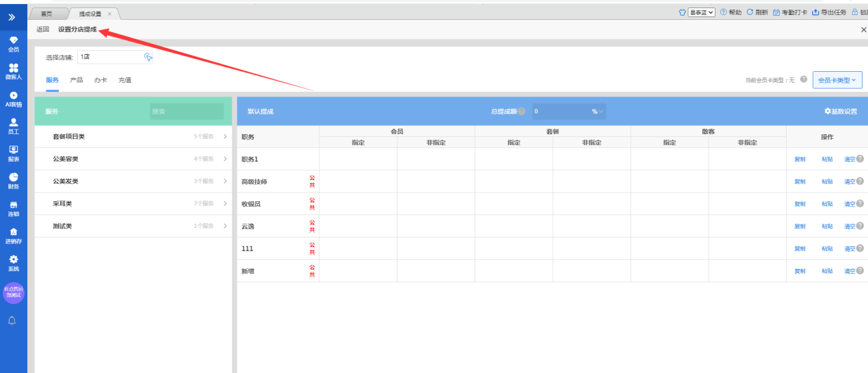Open the 景泰蓝 theme dropdown
Screen dimensions: 868x373
702,12
